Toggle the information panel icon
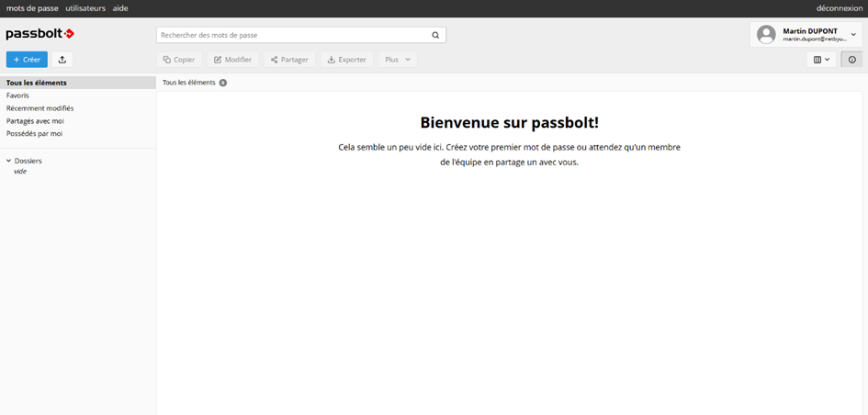The height and width of the screenshot is (415, 868). tap(851, 60)
